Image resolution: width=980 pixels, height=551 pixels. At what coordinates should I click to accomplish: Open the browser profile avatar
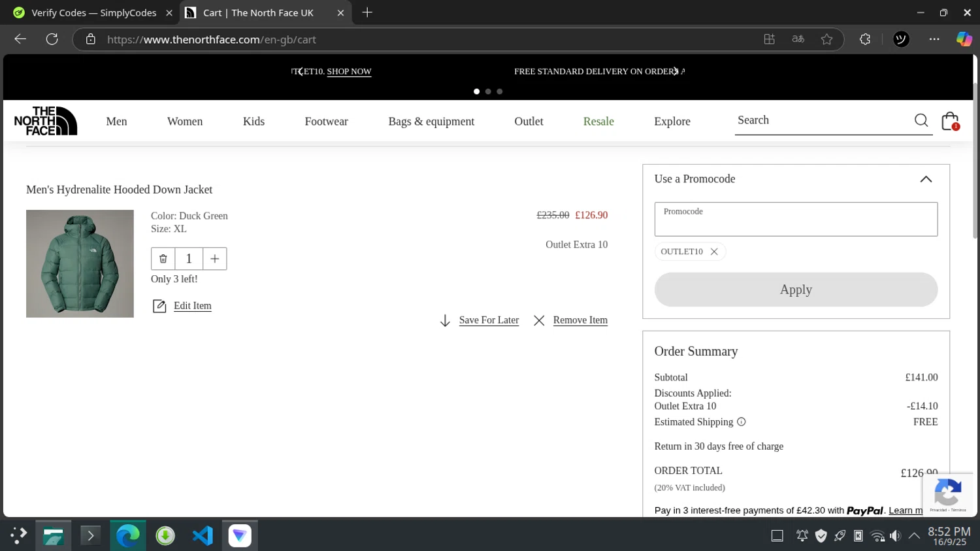[x=901, y=39]
